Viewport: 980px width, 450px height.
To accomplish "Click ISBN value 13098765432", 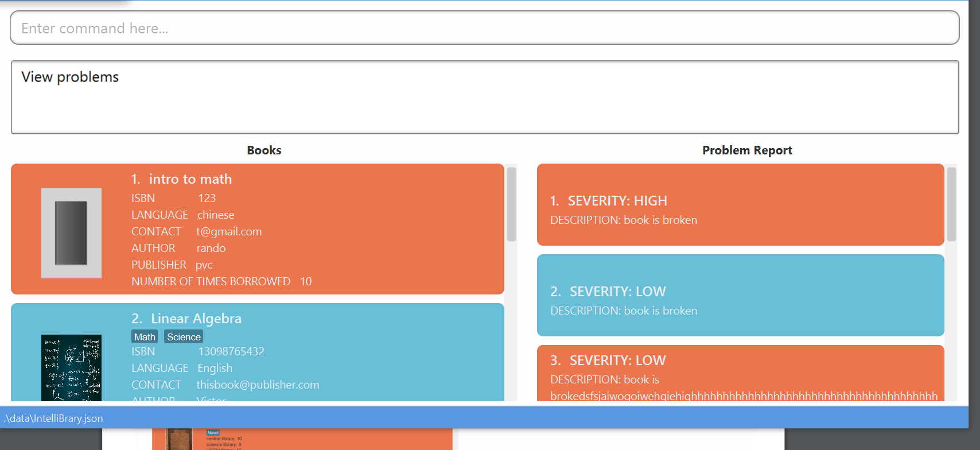I will pyautogui.click(x=231, y=351).
